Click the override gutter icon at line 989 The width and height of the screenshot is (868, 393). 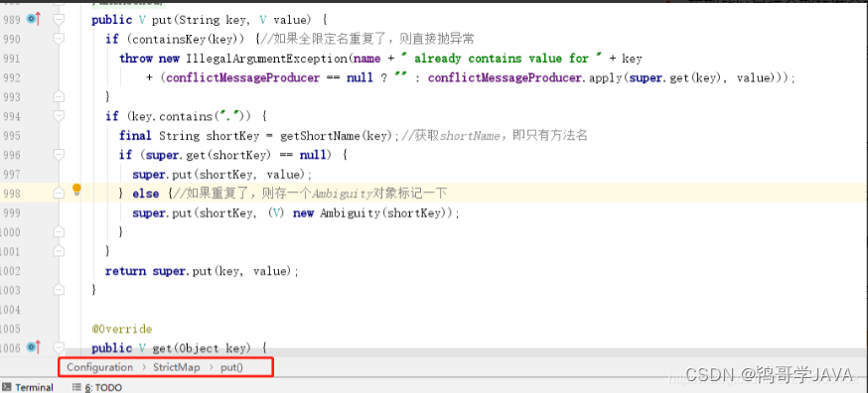[34, 20]
